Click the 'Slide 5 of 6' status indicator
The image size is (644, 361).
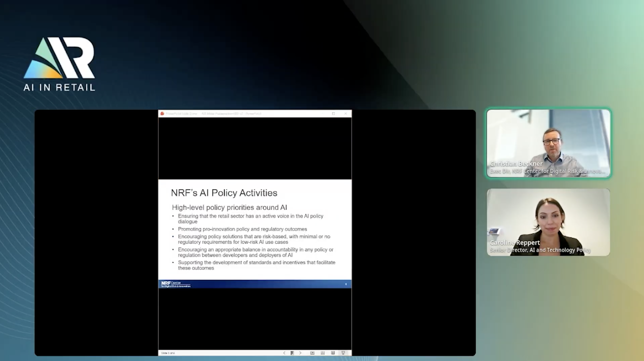(x=168, y=353)
